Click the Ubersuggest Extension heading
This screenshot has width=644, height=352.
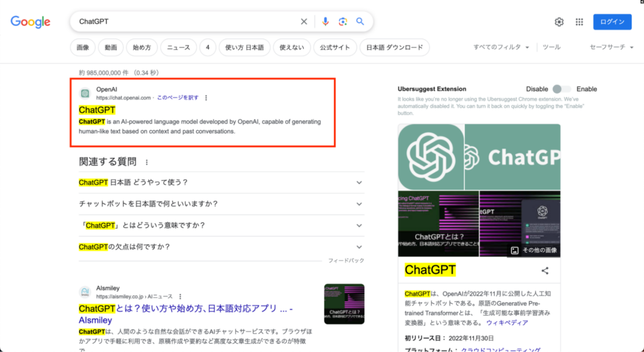pyautogui.click(x=431, y=89)
